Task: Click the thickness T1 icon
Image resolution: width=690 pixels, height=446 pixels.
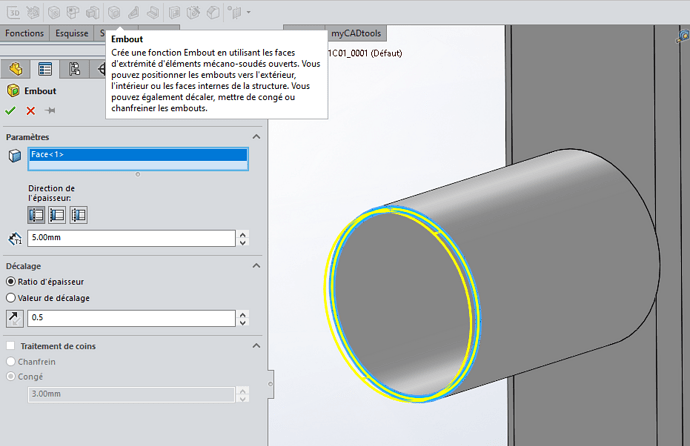Action: [15, 238]
